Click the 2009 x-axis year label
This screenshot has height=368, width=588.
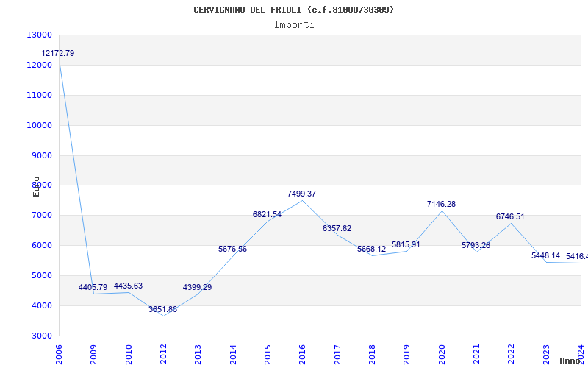pyautogui.click(x=93, y=355)
